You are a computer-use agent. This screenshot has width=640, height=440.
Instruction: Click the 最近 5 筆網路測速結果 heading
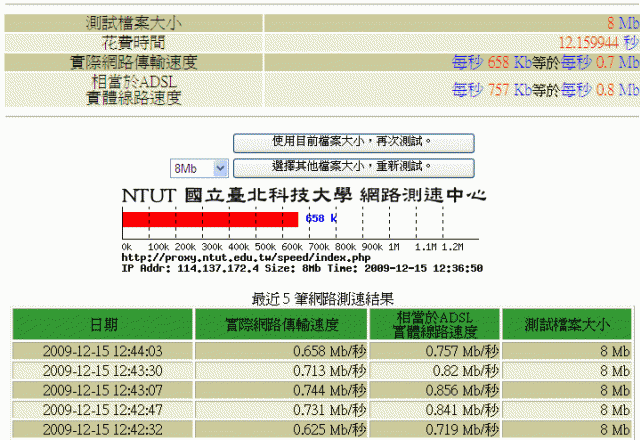coord(322,299)
